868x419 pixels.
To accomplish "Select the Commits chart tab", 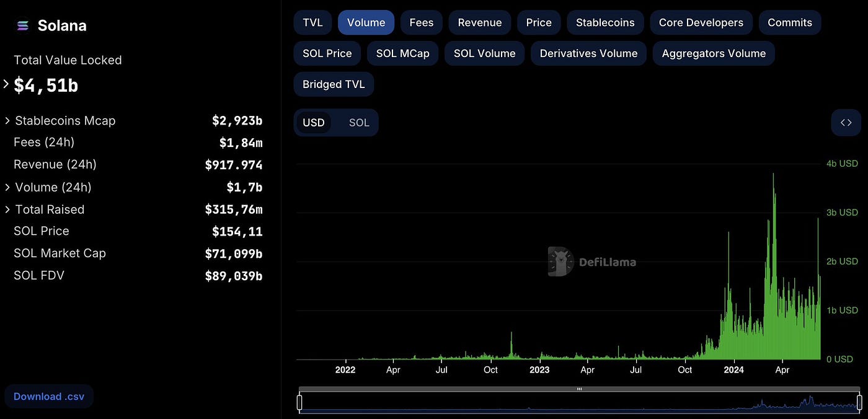I will [790, 22].
